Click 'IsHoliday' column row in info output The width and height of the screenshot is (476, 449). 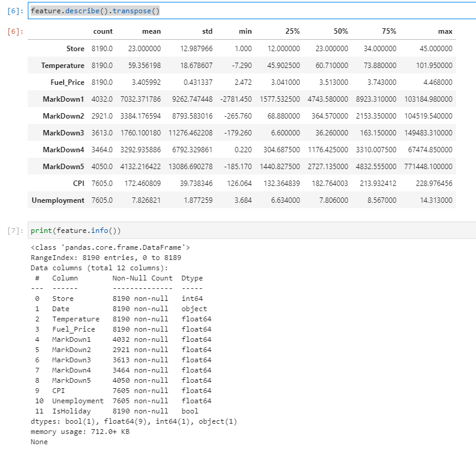pos(117,411)
